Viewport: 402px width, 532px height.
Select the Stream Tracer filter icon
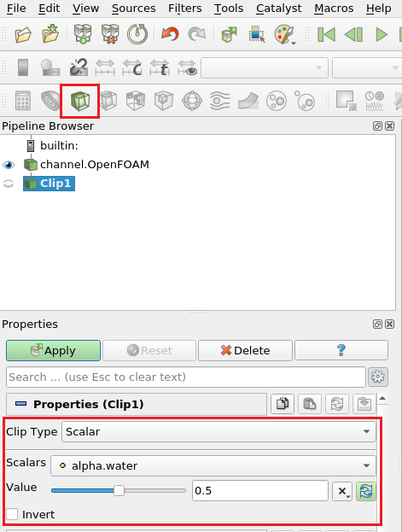click(220, 101)
